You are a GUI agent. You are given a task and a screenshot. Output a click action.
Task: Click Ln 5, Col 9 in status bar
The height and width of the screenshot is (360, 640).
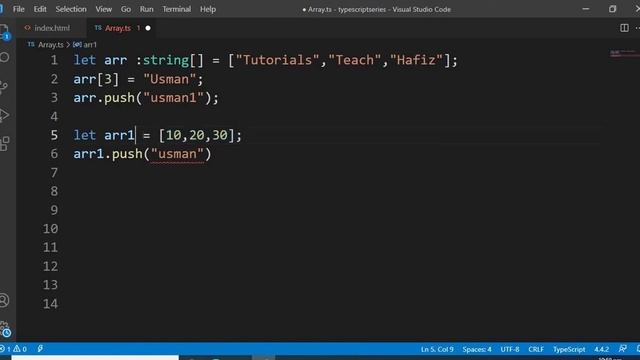point(437,349)
